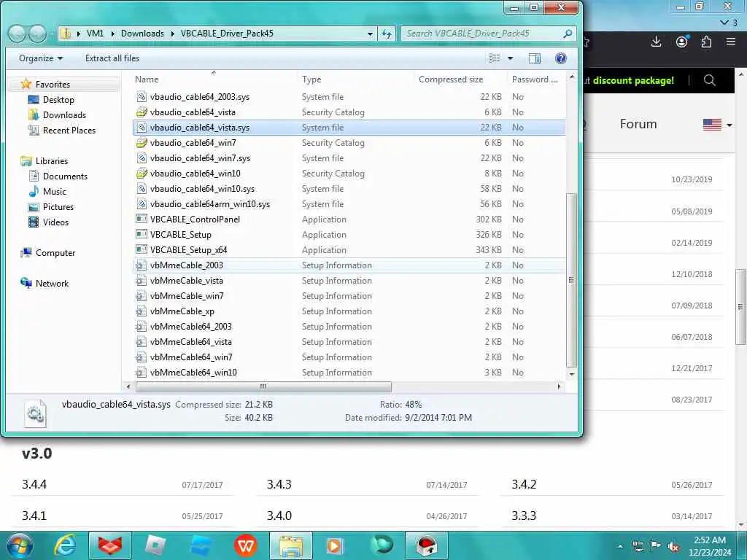The image size is (747, 560).
Task: Click the Explorer Back navigation button
Action: click(x=18, y=34)
